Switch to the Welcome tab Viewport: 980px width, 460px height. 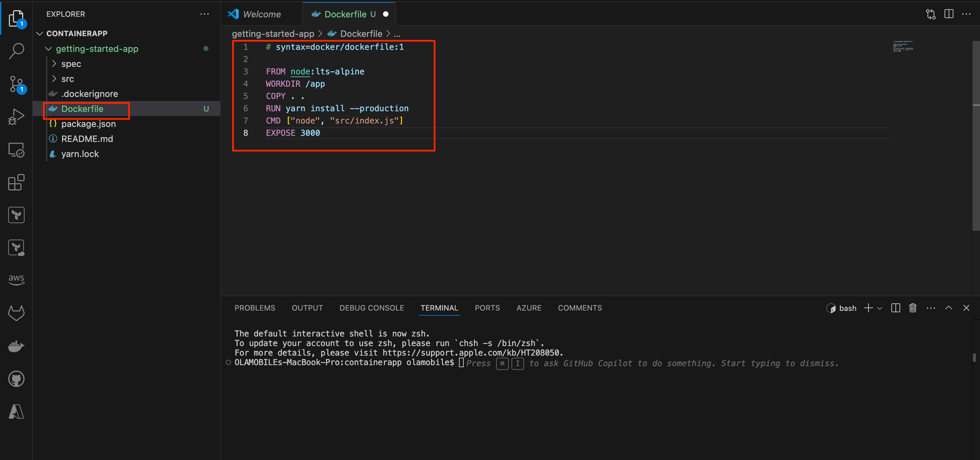point(261,14)
